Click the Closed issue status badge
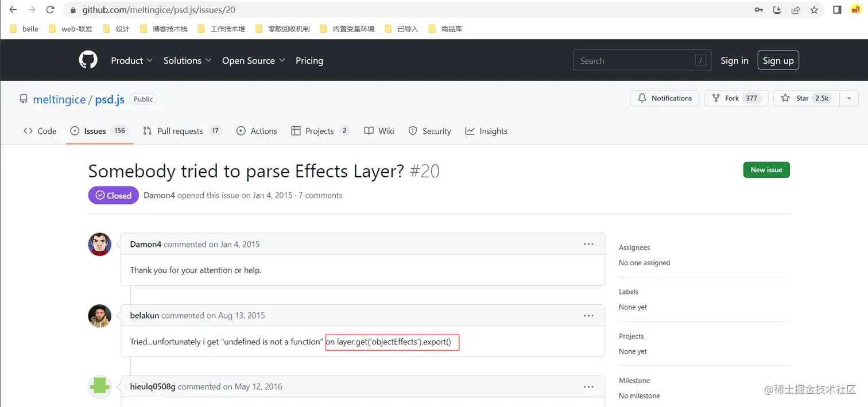This screenshot has height=407, width=868. click(x=114, y=195)
